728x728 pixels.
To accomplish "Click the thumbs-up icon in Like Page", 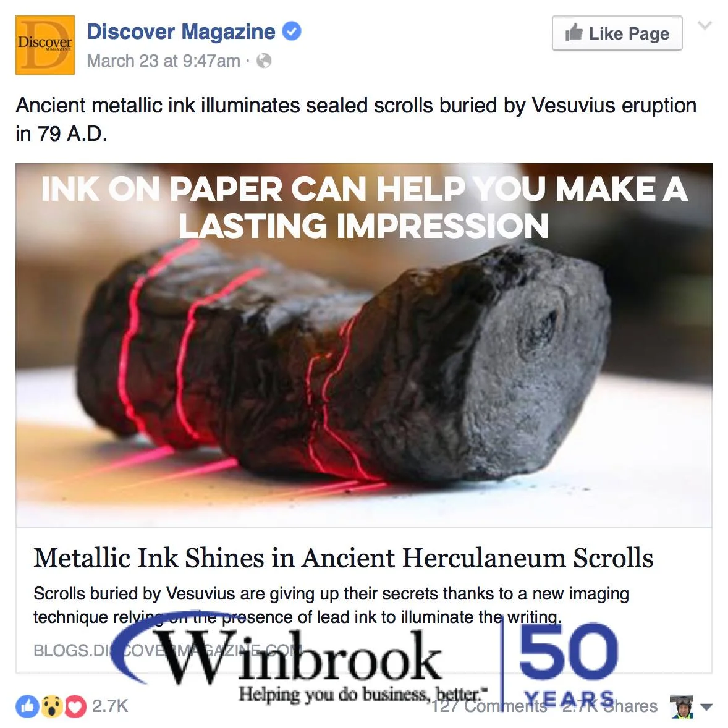I will (x=574, y=33).
